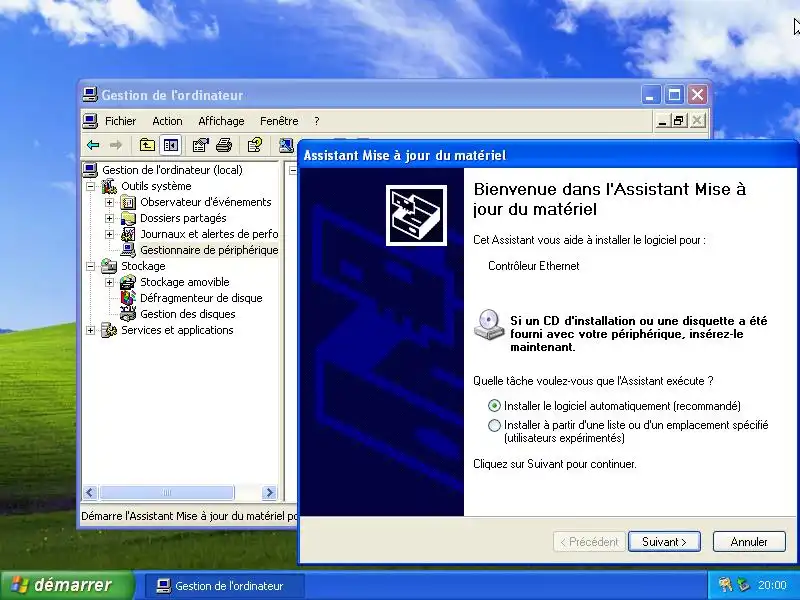Expand the Observateur d'événements node
Image resolution: width=800 pixels, height=600 pixels.
109,203
